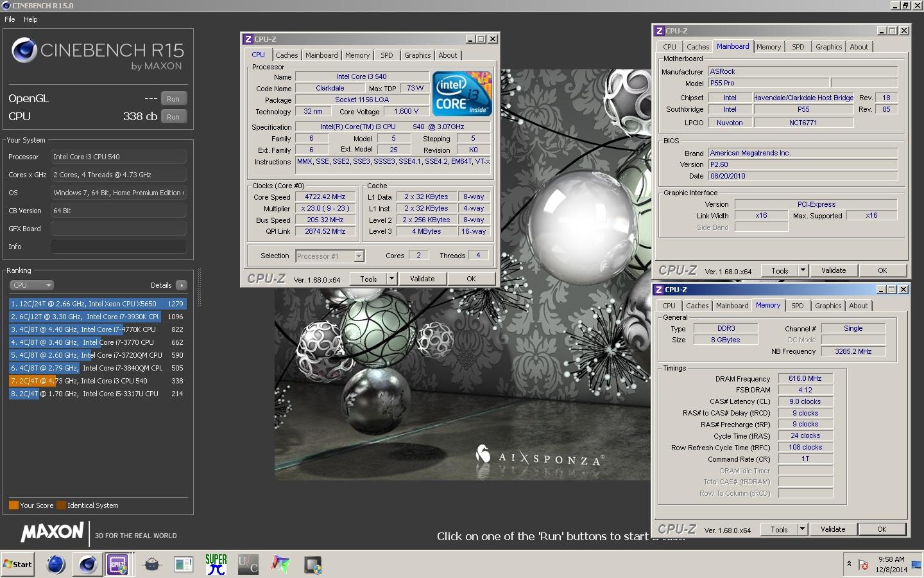Click the Z icon of the CPU-Z Mainboard window
The height and width of the screenshot is (578, 924).
click(x=659, y=31)
